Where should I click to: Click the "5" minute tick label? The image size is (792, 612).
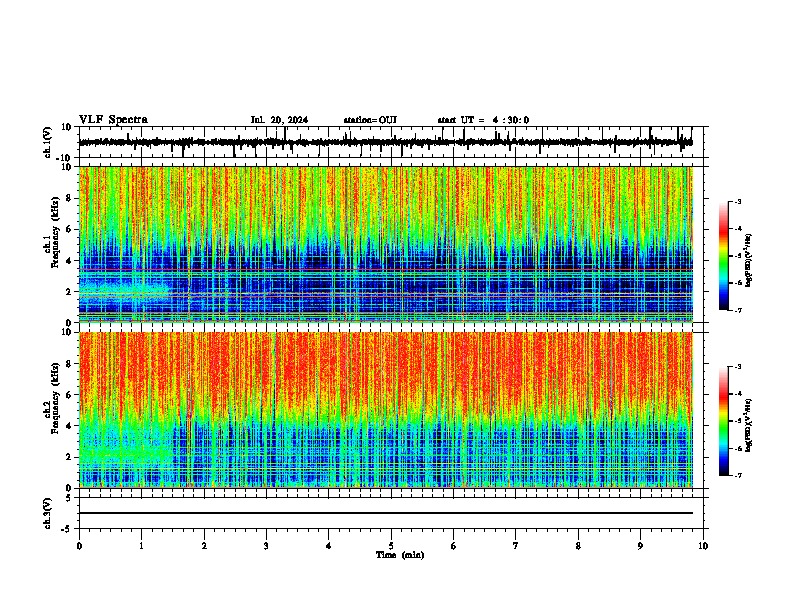391,546
